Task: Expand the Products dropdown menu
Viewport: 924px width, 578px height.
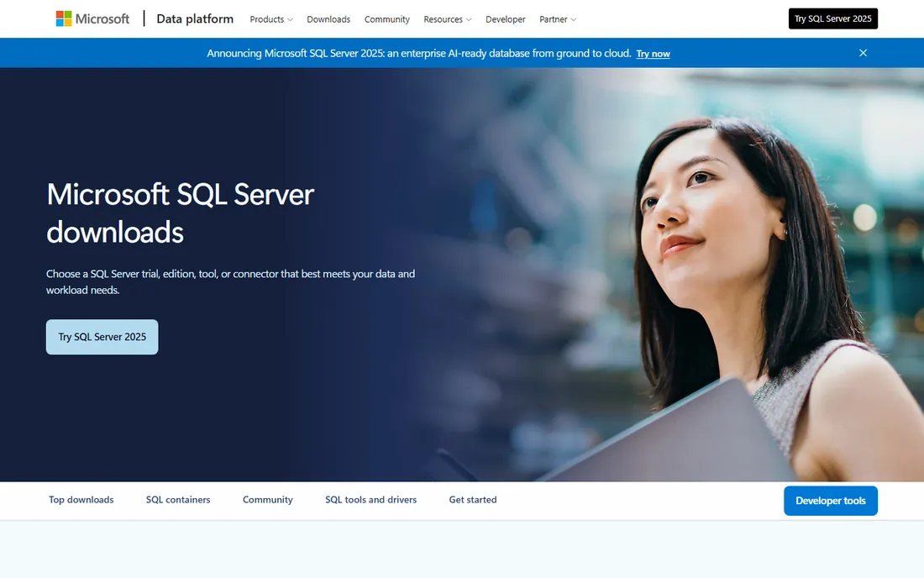Action: coord(271,19)
